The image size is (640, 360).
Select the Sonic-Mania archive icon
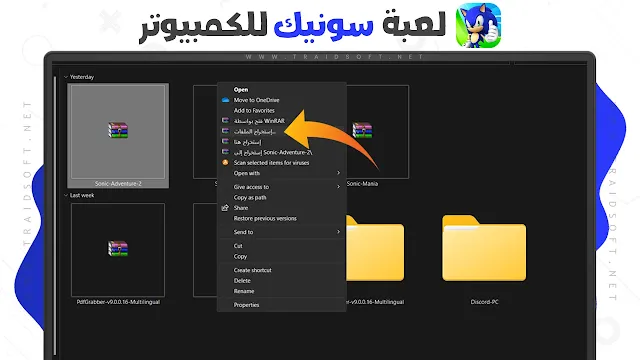[362, 130]
